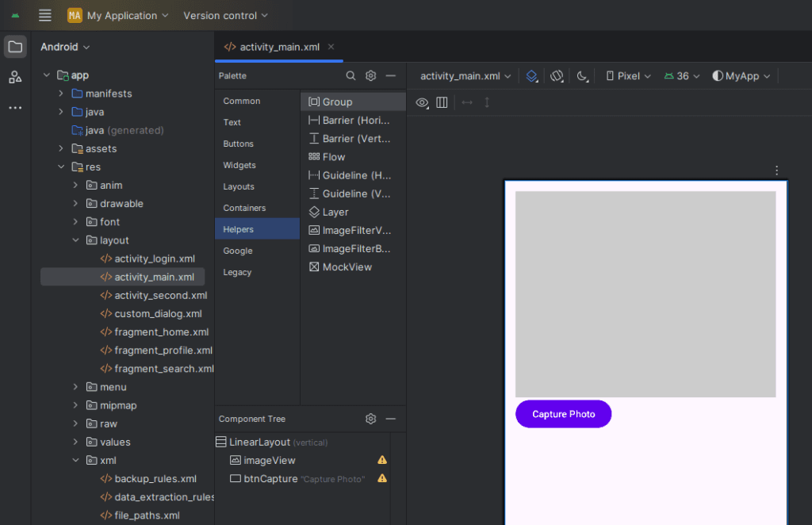This screenshot has width=812, height=525.
Task: Expand the java folder
Action: pyautogui.click(x=61, y=112)
